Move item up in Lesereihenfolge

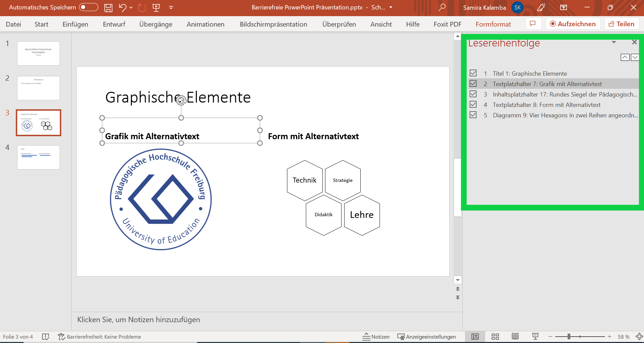pyautogui.click(x=625, y=57)
